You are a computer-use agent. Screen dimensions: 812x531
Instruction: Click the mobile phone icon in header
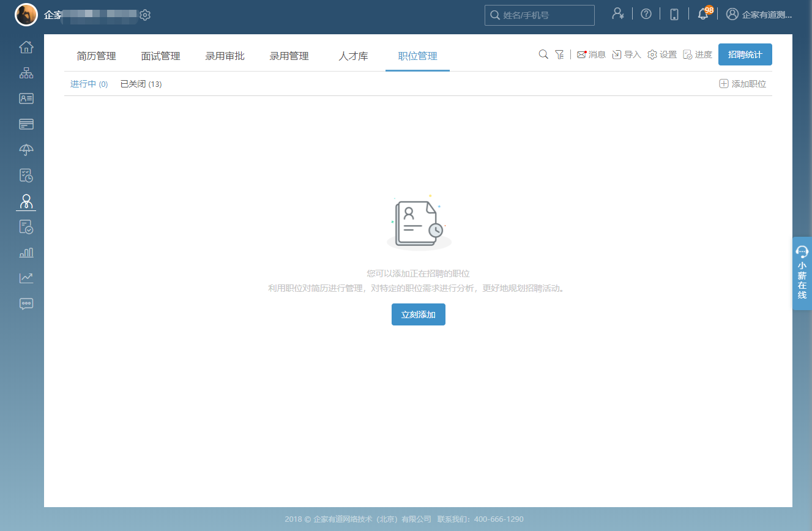point(674,14)
